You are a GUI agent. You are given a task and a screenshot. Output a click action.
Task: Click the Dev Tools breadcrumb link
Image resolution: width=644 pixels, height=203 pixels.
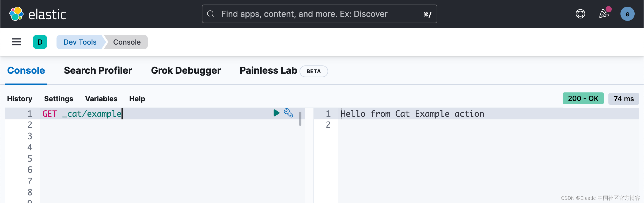click(x=80, y=42)
